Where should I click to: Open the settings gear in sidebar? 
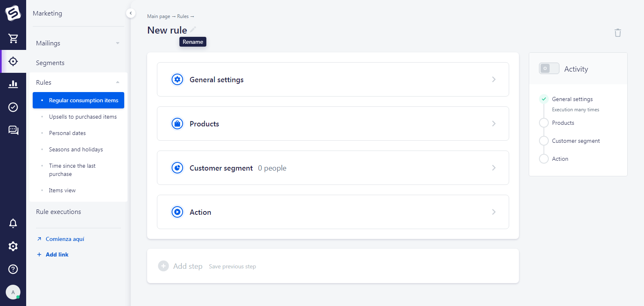tap(13, 246)
